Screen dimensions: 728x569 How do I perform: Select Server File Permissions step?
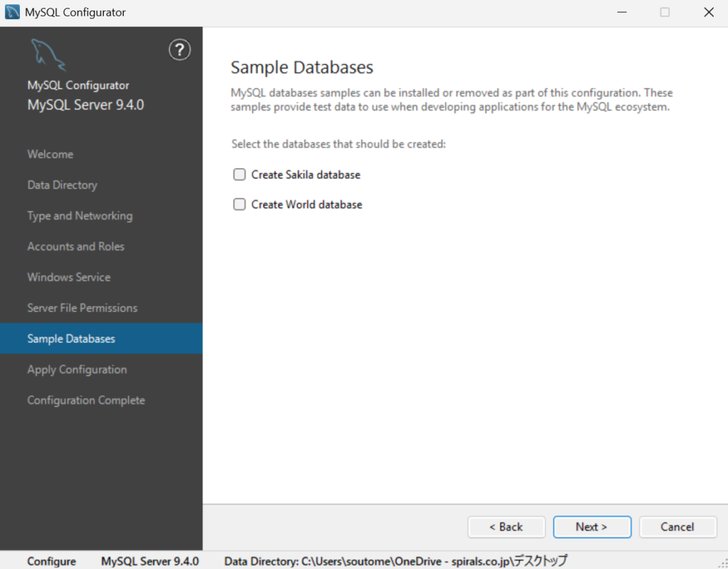click(82, 308)
